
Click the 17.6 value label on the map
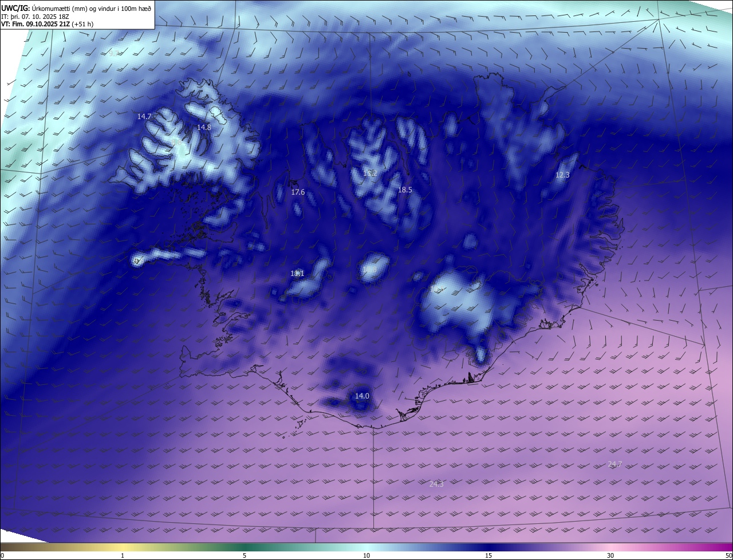tap(298, 192)
